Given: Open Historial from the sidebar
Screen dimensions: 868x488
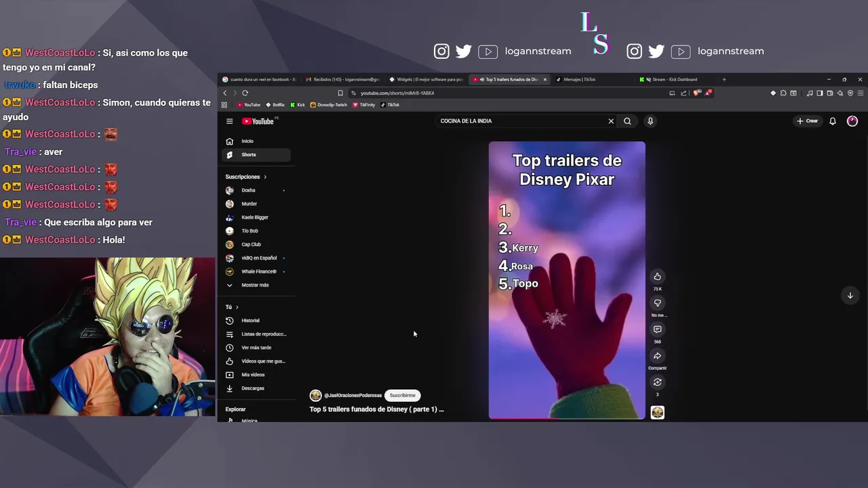Looking at the screenshot, I should [257, 321].
